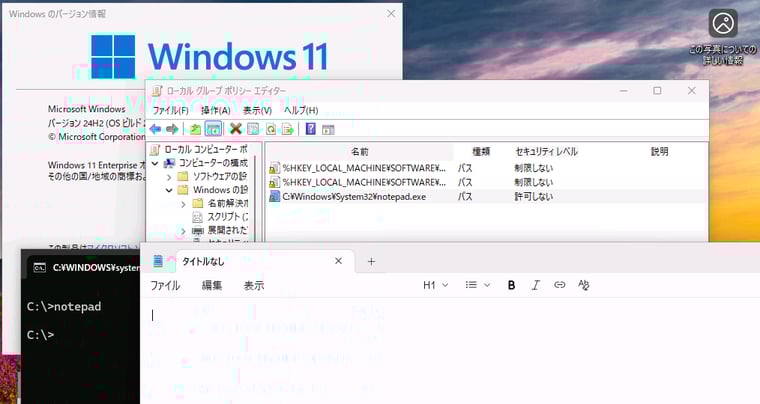
Task: Click the Command Prompt title bar icon
Action: pos(39,267)
